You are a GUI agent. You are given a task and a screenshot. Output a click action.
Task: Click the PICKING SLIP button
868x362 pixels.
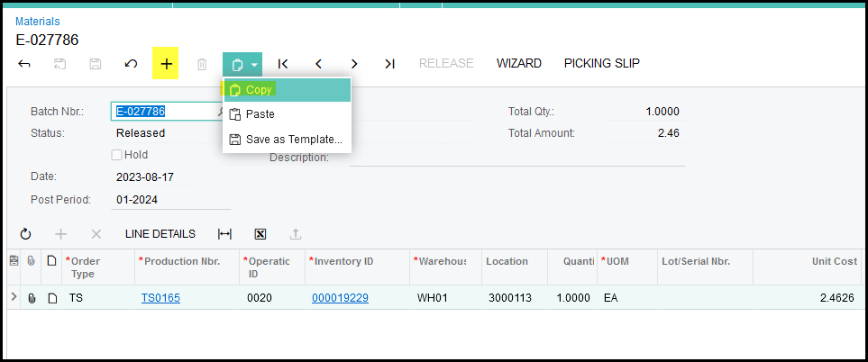[x=601, y=63]
